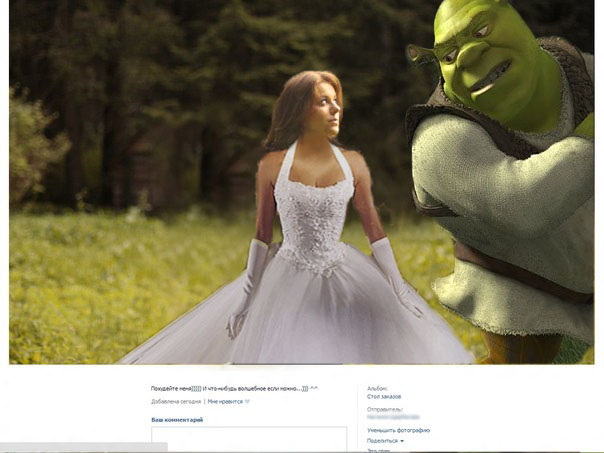Click 'Уменьшить фотографию' to shrink the photo
604x453 pixels.
coord(398,430)
